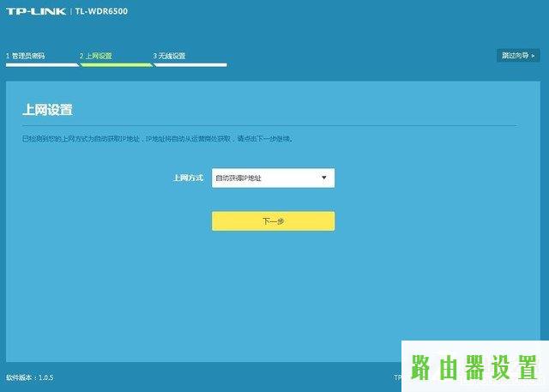549x392 pixels.
Task: Click the green progress bar under step 2
Action: [x=116, y=64]
